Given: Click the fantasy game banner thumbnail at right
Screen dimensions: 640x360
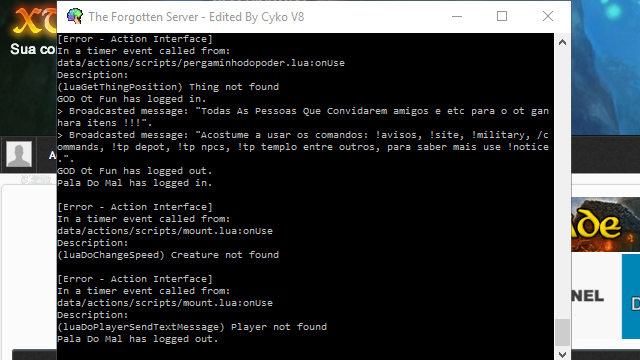Looking at the screenshot, I should pyautogui.click(x=605, y=224).
